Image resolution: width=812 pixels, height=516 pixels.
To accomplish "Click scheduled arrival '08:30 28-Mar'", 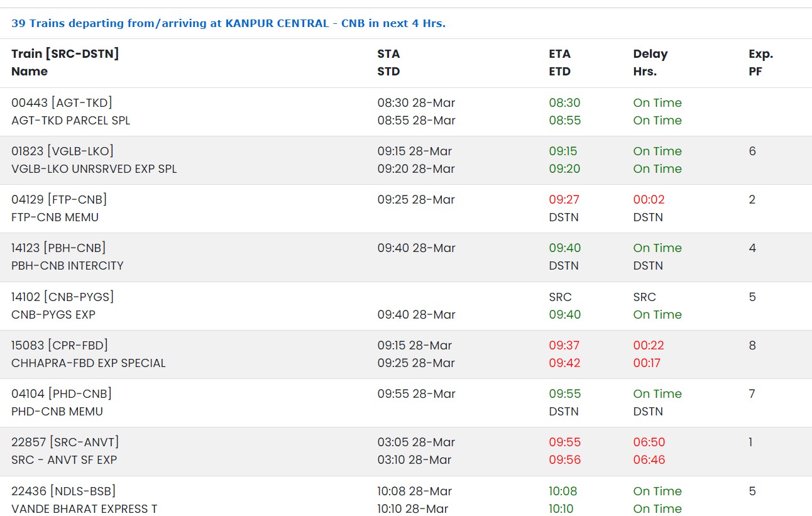I will click(416, 103).
